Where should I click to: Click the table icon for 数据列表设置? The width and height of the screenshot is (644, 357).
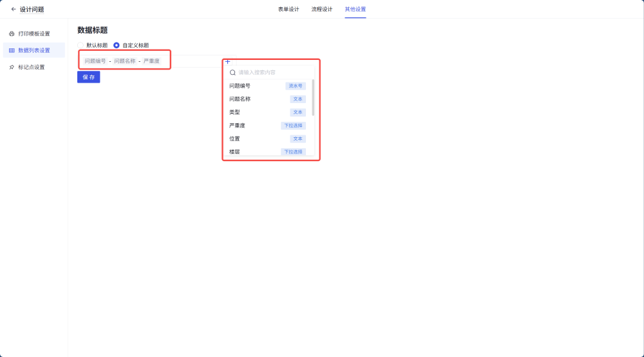click(12, 50)
